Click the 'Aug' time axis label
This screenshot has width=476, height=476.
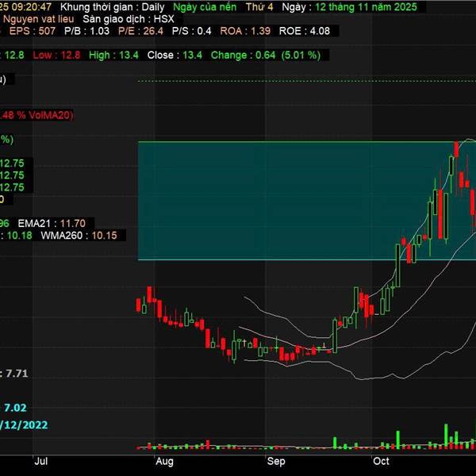point(164,462)
